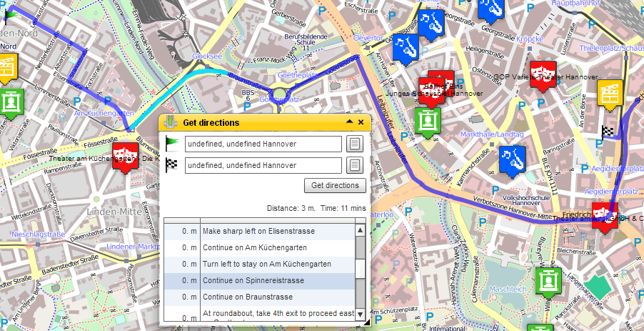Open the list button beside the destination address
The height and width of the screenshot is (331, 644).
click(355, 165)
